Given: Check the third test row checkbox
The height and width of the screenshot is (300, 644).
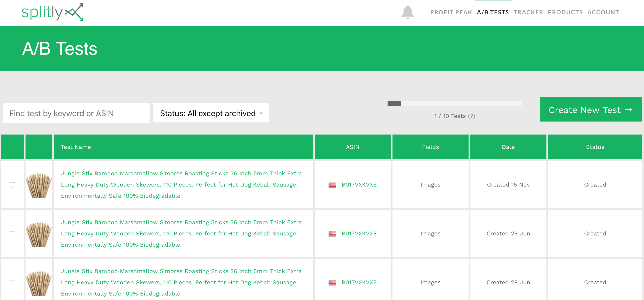Looking at the screenshot, I should coord(13,283).
